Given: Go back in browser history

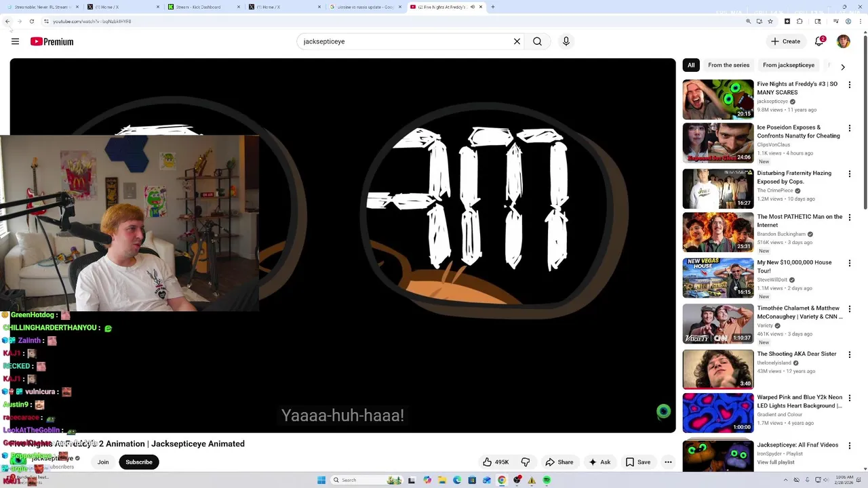Looking at the screenshot, I should click(x=7, y=21).
